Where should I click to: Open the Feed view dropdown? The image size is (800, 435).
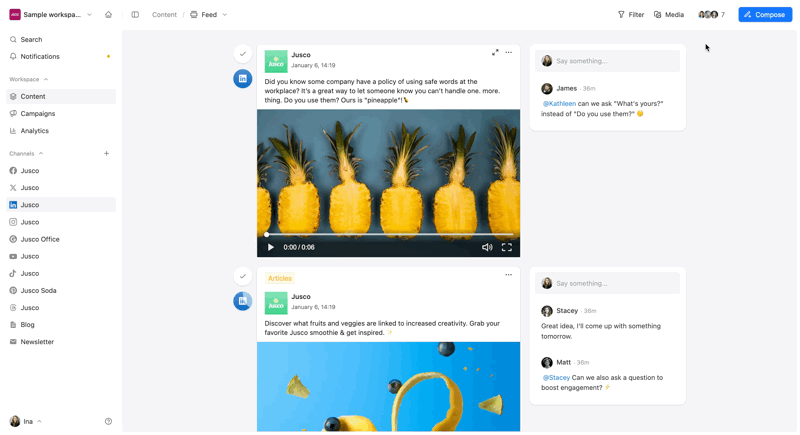209,15
